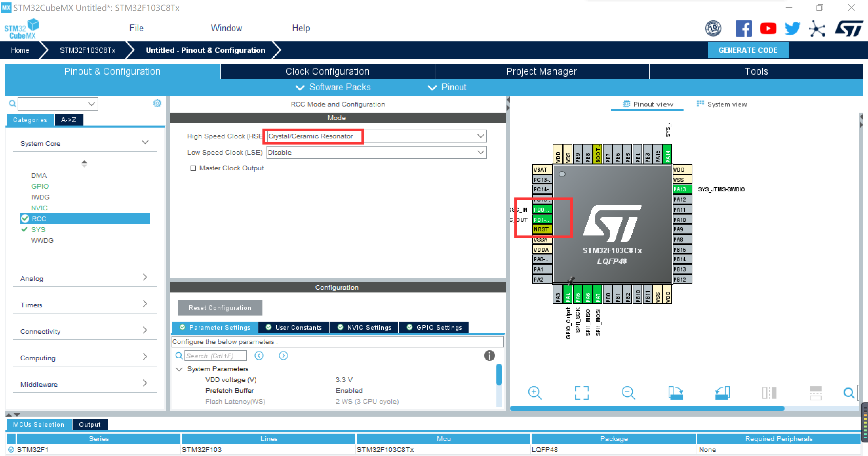Screen dimensions: 868x456
Task: Zoom out on the pinout chip view
Action: (628, 393)
